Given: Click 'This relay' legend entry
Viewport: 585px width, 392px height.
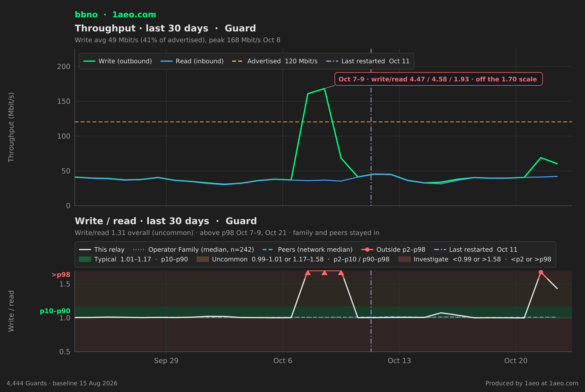Looking at the screenshot, I should tap(102, 250).
